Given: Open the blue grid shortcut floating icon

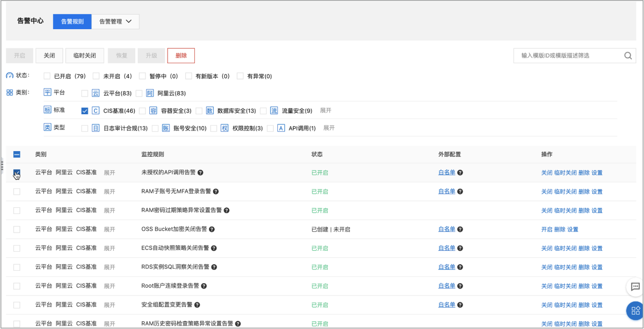Looking at the screenshot, I should (x=635, y=311).
